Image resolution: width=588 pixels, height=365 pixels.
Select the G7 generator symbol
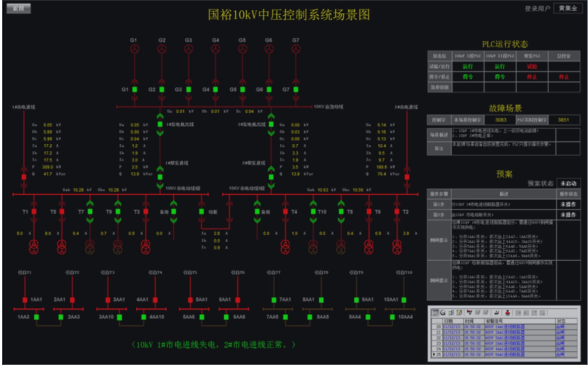[296, 49]
